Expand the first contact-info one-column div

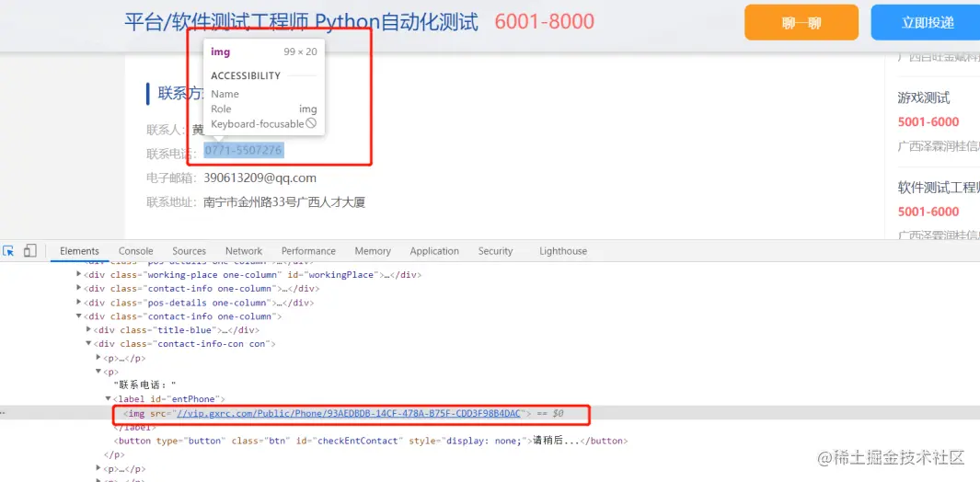click(x=79, y=288)
